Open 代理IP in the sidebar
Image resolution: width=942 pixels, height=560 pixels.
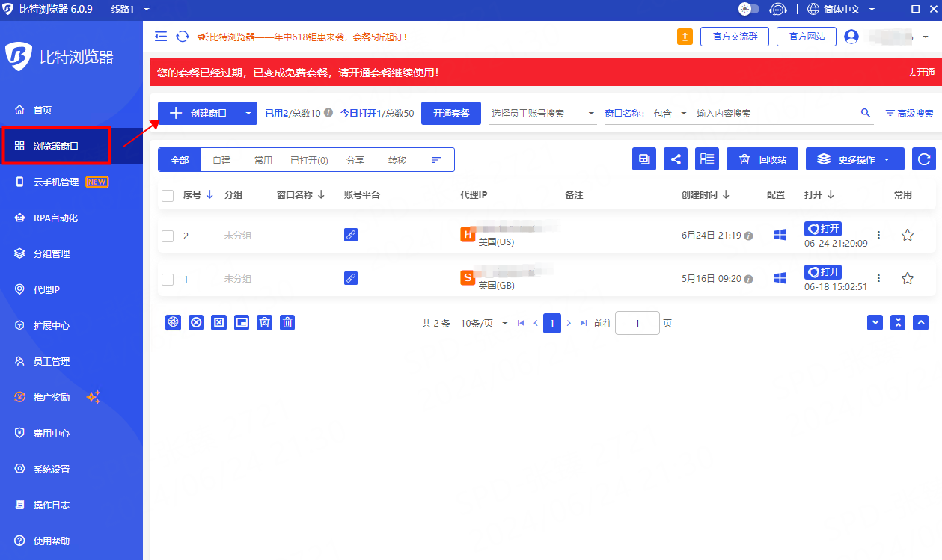[46, 289]
